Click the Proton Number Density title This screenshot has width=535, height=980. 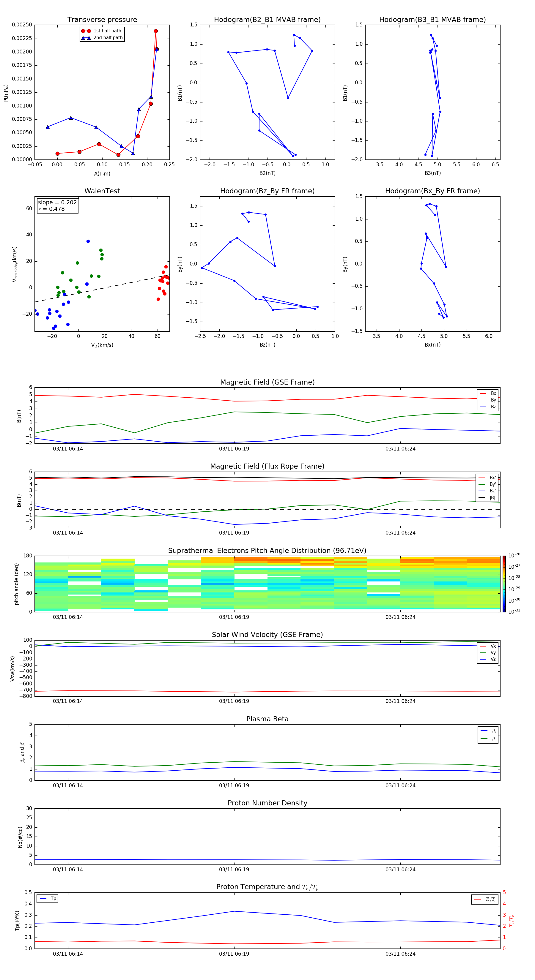pos(267,803)
